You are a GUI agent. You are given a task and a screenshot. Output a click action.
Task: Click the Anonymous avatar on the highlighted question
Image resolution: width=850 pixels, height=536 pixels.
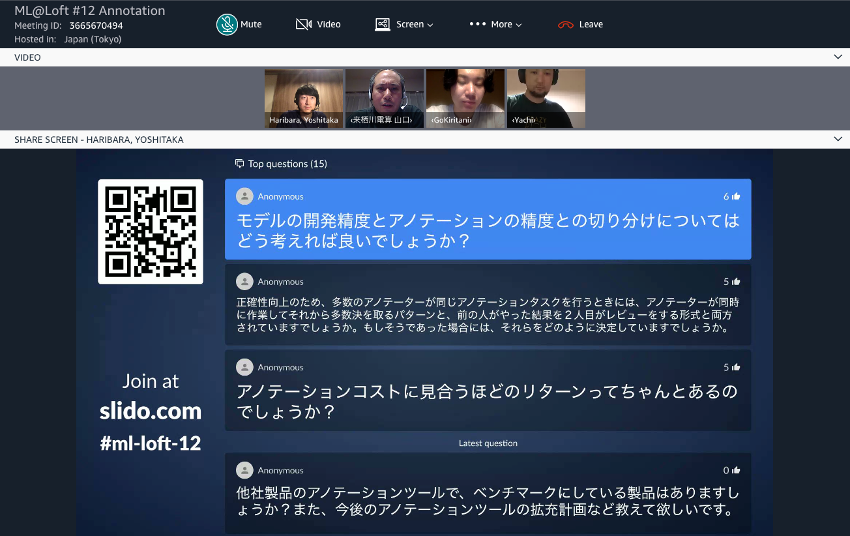[244, 196]
